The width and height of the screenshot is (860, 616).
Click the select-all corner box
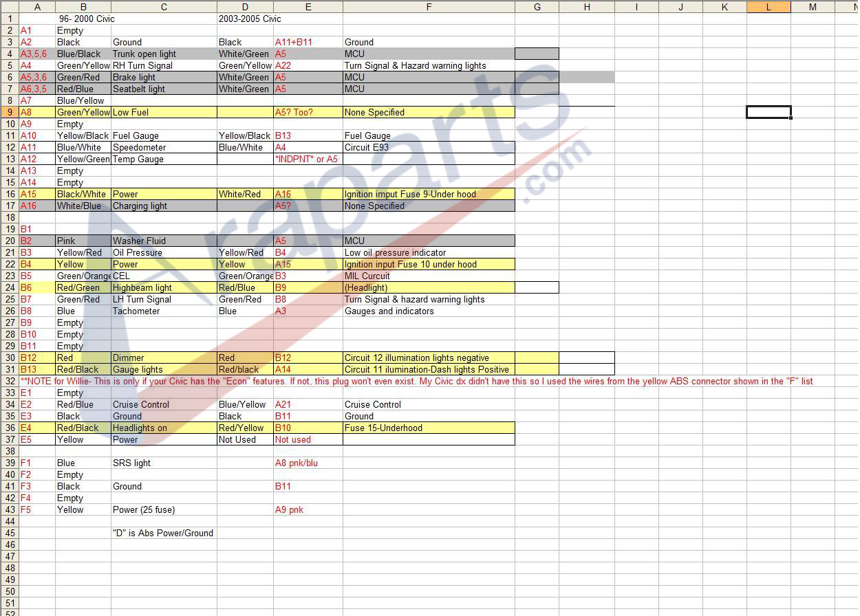tap(10, 7)
